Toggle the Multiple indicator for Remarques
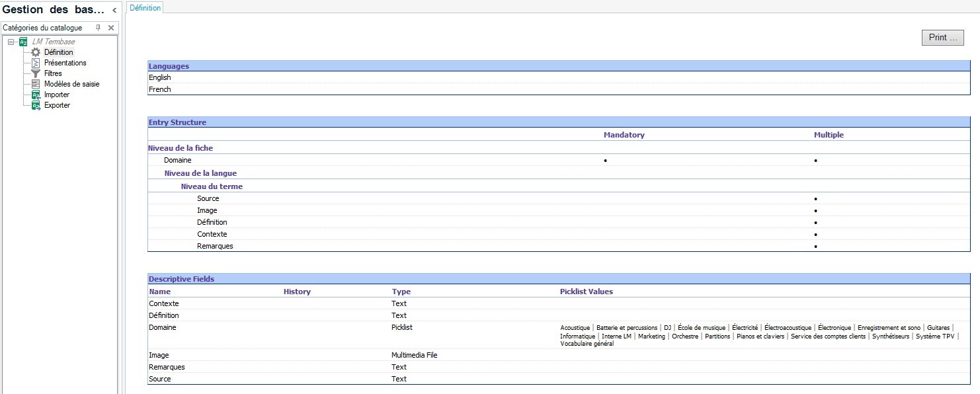Screen dimensions: 980x394 pyautogui.click(x=815, y=245)
